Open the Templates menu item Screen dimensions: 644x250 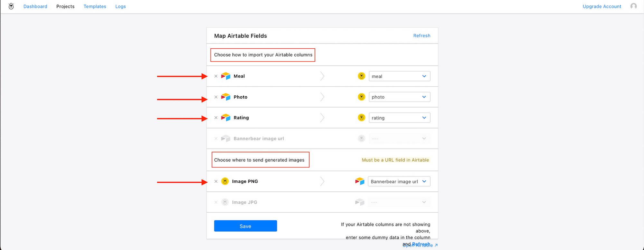(x=95, y=6)
